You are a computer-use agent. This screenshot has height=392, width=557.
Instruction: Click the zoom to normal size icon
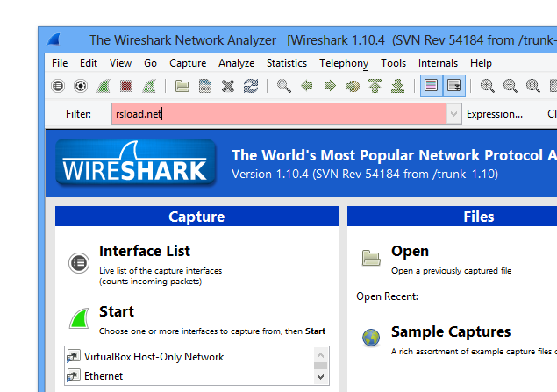tap(532, 86)
